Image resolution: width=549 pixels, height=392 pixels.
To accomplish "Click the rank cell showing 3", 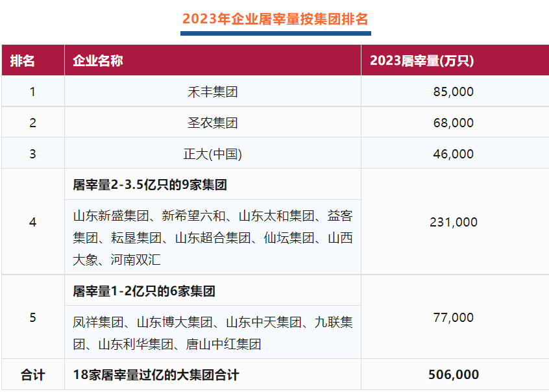I will tap(33, 154).
